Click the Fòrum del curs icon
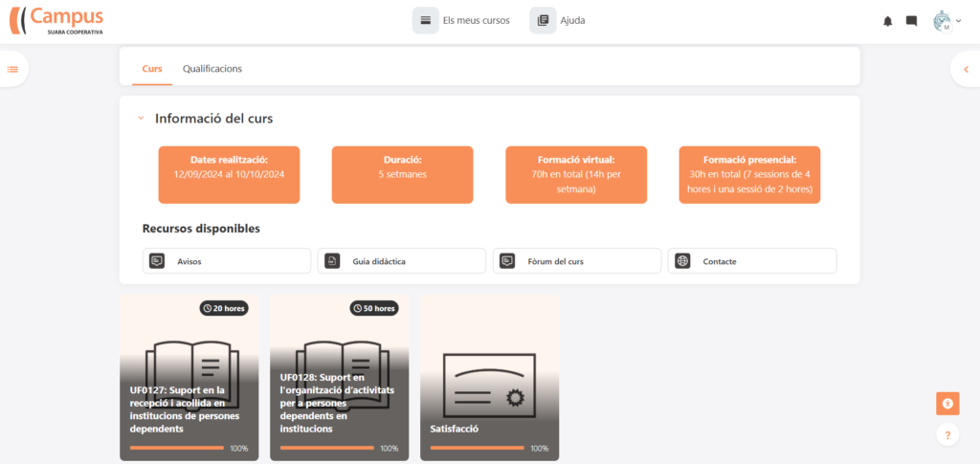Image resolution: width=980 pixels, height=464 pixels. [507, 261]
